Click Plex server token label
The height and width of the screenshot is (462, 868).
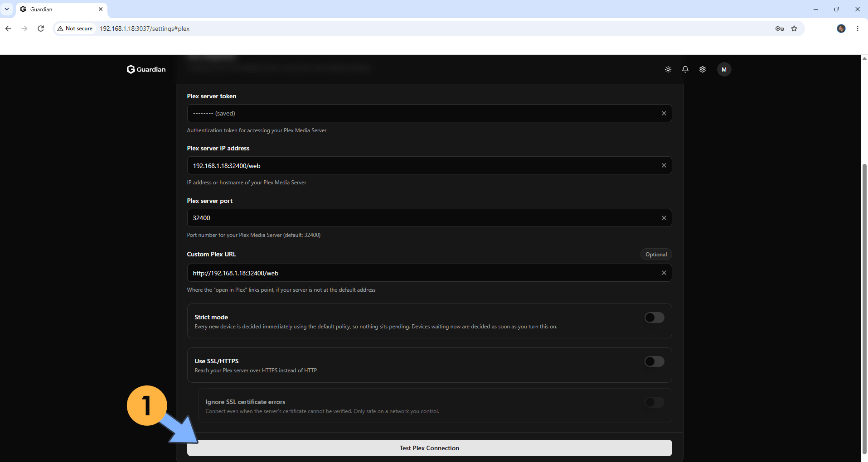[212, 96]
